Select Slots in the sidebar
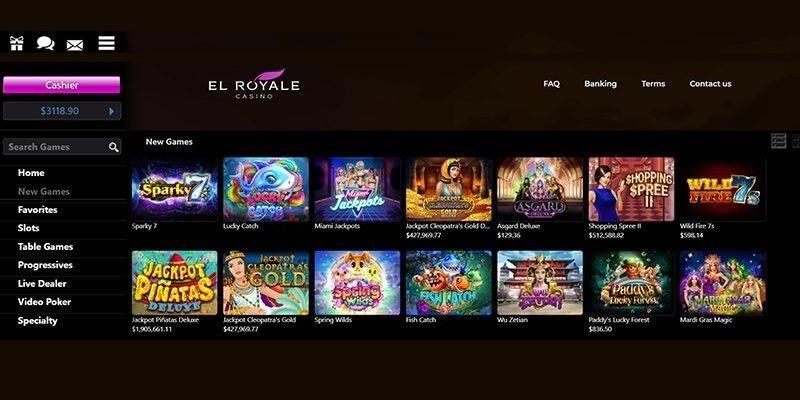Screen dimensions: 800x400 pyautogui.click(x=29, y=228)
